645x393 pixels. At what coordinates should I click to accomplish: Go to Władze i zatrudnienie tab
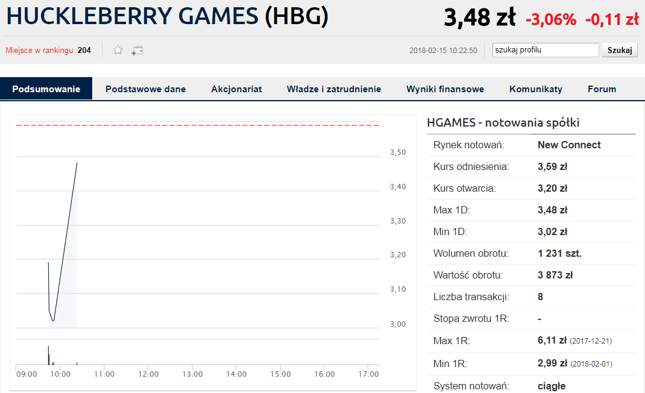(334, 89)
